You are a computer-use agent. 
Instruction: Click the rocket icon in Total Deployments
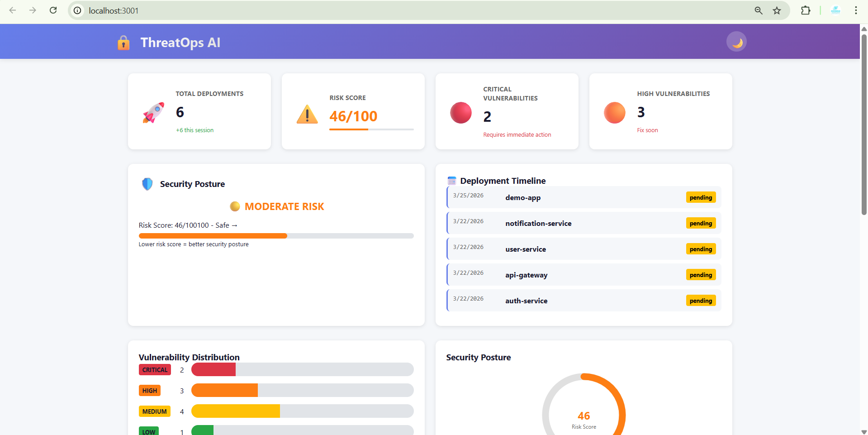click(x=153, y=112)
